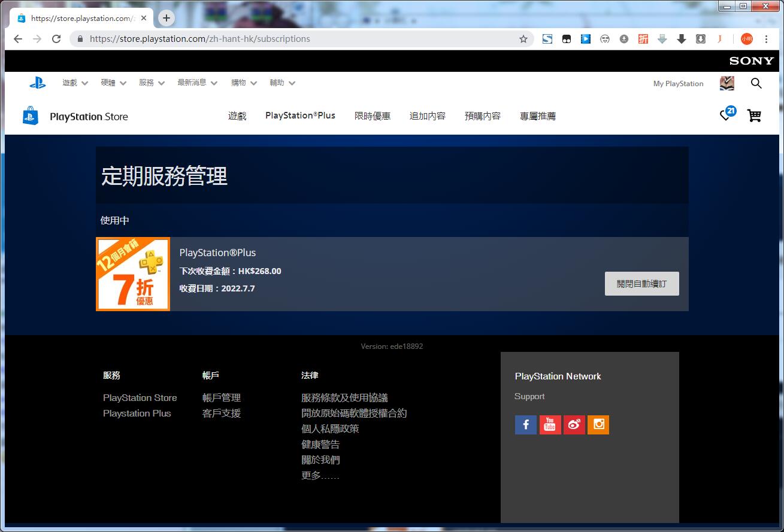Open the Chrome three-dot menu

(766, 39)
